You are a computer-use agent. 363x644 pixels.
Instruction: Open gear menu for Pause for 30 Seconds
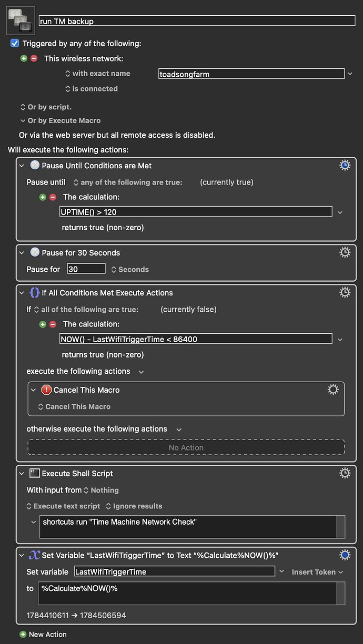(345, 253)
